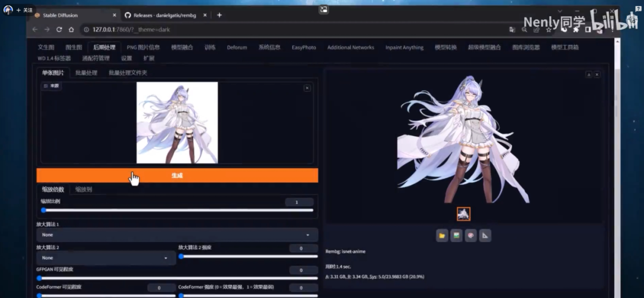Close the danielgatis/rembg Releases tab

tap(205, 16)
